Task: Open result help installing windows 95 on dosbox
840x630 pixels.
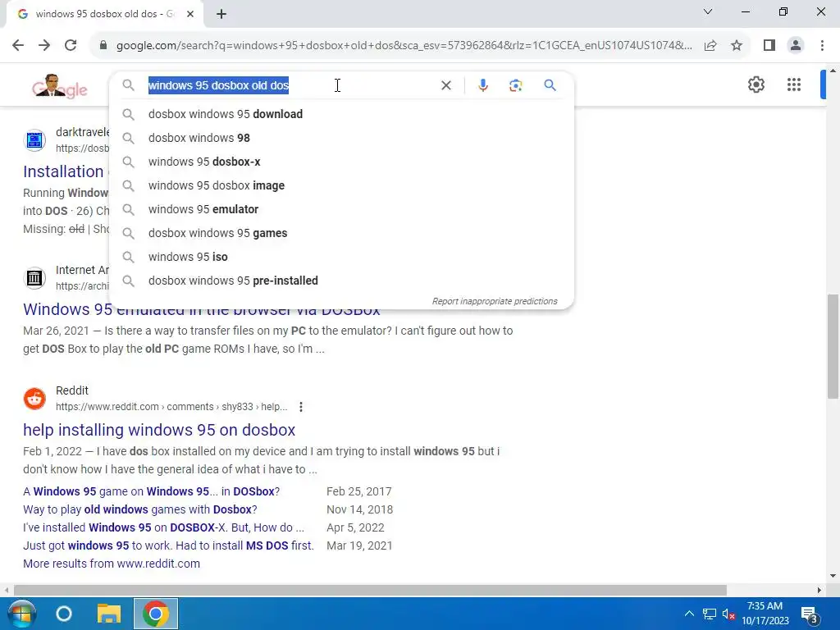Action: (159, 430)
